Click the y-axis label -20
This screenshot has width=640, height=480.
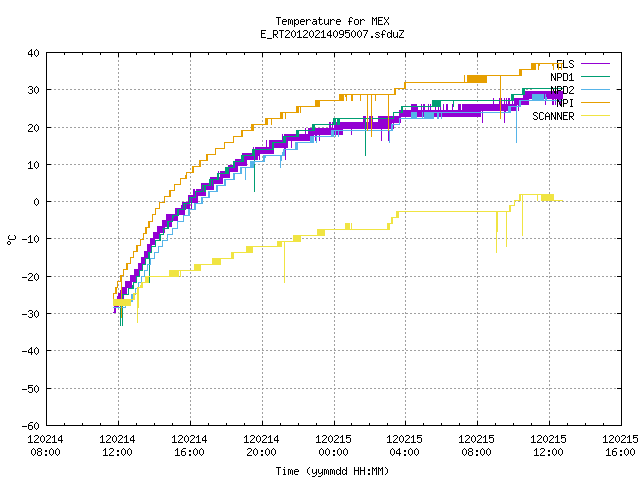pos(31,277)
